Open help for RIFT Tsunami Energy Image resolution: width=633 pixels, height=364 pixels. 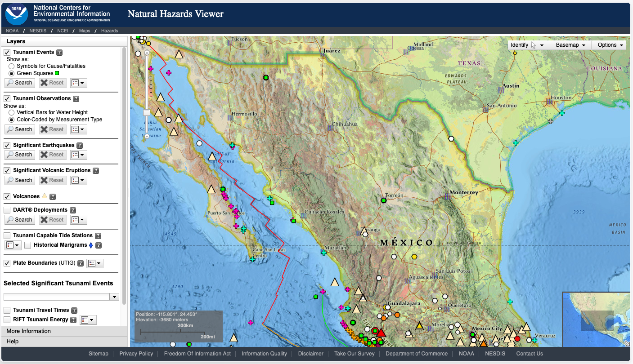pyautogui.click(x=73, y=320)
